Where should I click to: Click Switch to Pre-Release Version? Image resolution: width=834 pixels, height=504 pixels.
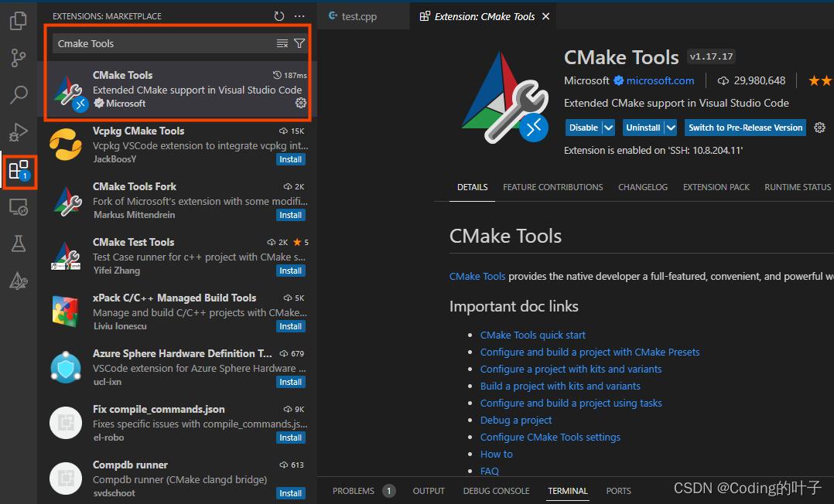pos(744,127)
